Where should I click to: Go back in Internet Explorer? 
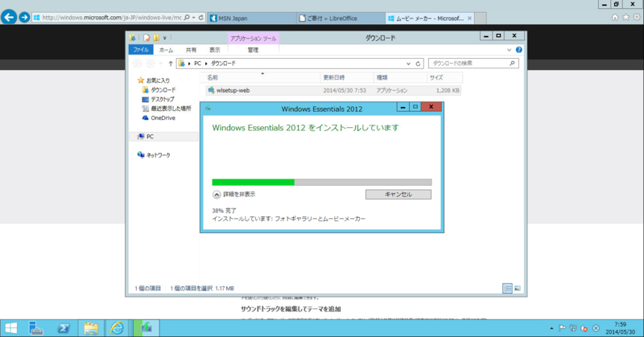click(9, 17)
